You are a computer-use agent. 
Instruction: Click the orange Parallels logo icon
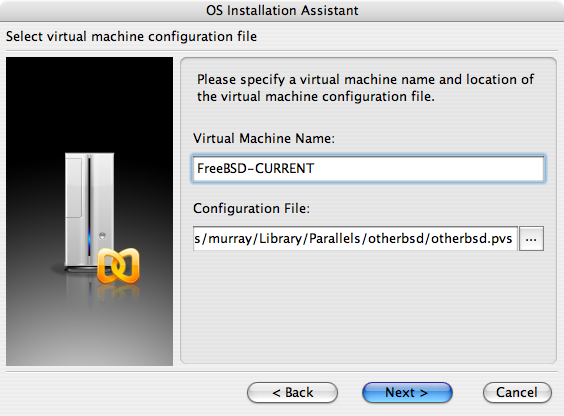[x=118, y=265]
